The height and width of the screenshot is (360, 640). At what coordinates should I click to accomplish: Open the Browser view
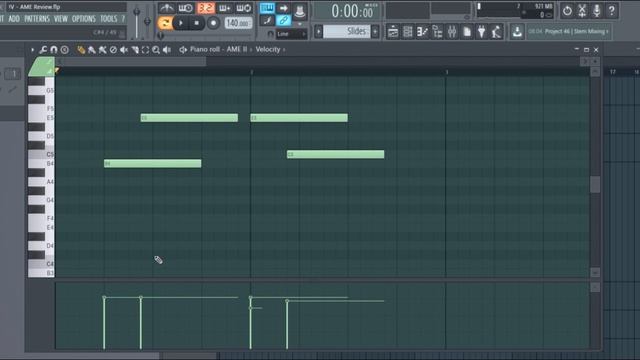(x=437, y=32)
